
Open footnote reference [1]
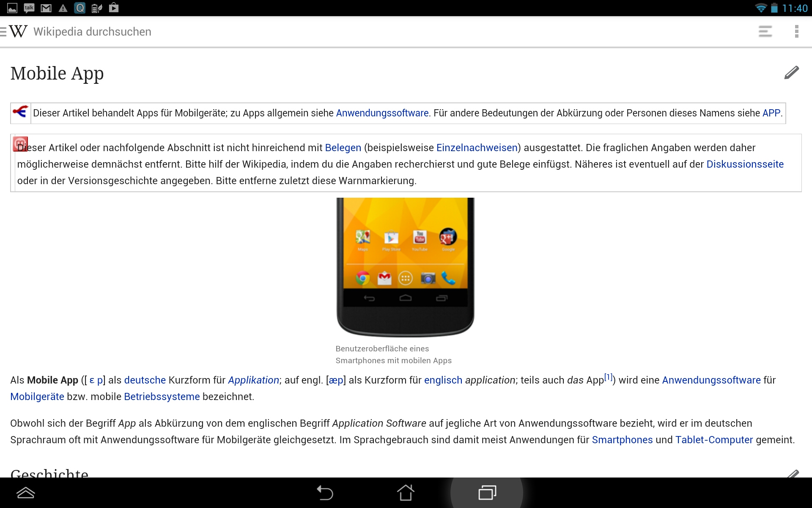coord(608,377)
